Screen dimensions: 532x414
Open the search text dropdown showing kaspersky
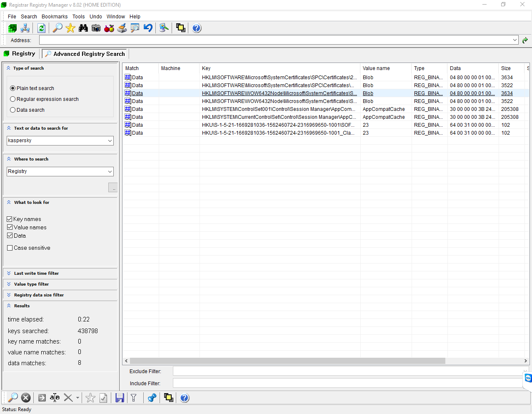point(110,141)
